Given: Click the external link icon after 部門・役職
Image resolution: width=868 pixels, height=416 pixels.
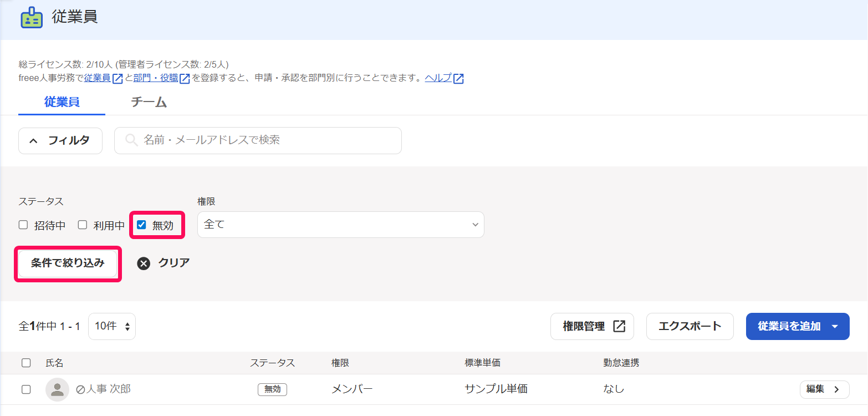Looking at the screenshot, I should [x=185, y=79].
